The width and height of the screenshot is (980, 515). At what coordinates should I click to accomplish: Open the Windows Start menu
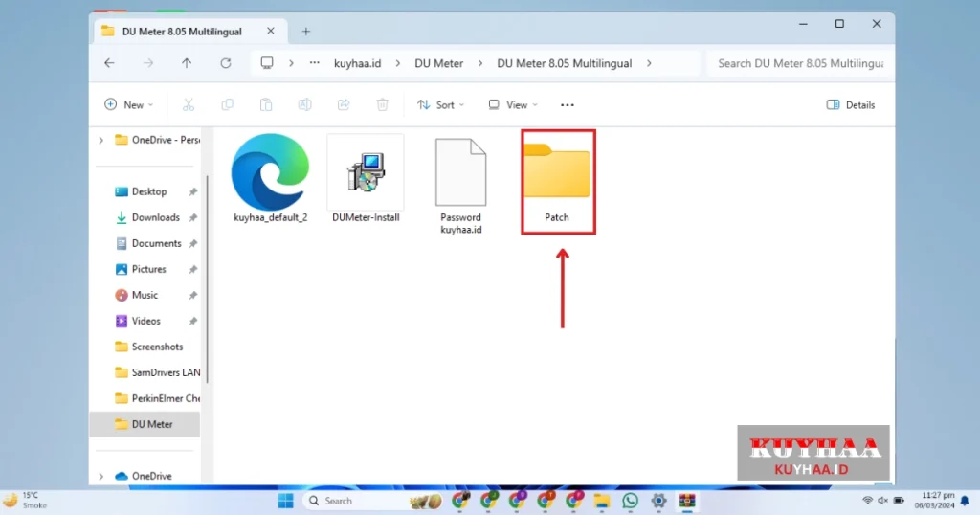[x=285, y=501]
